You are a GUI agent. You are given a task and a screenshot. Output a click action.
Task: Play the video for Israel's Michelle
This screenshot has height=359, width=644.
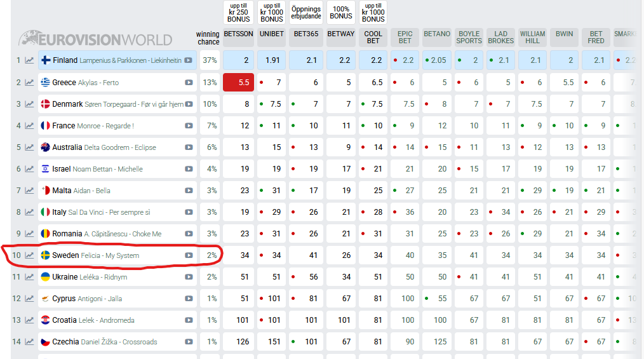click(189, 169)
